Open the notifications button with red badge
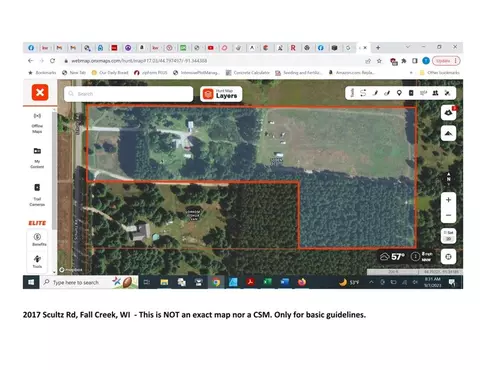 click(449, 113)
